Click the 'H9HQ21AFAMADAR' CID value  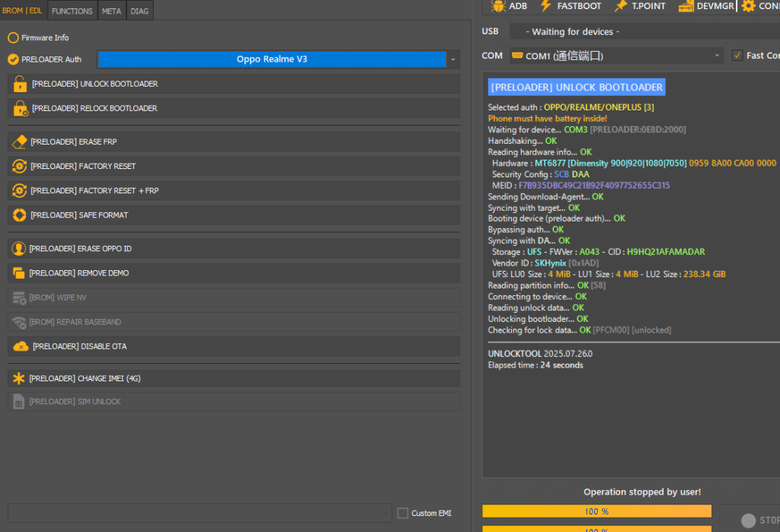666,252
